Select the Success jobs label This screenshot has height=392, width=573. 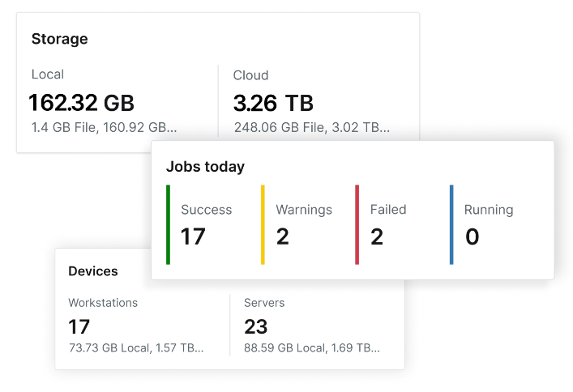(x=206, y=210)
